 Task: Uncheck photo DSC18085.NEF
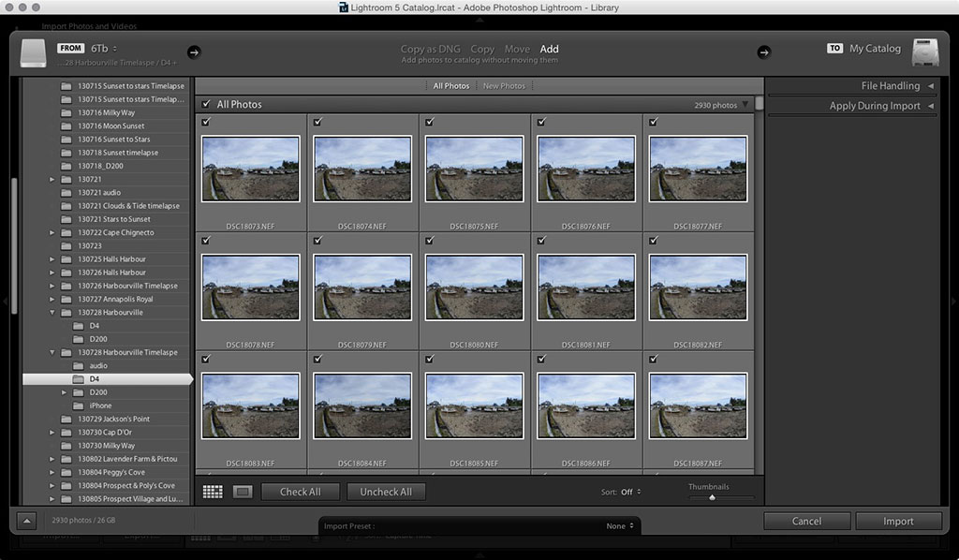430,359
